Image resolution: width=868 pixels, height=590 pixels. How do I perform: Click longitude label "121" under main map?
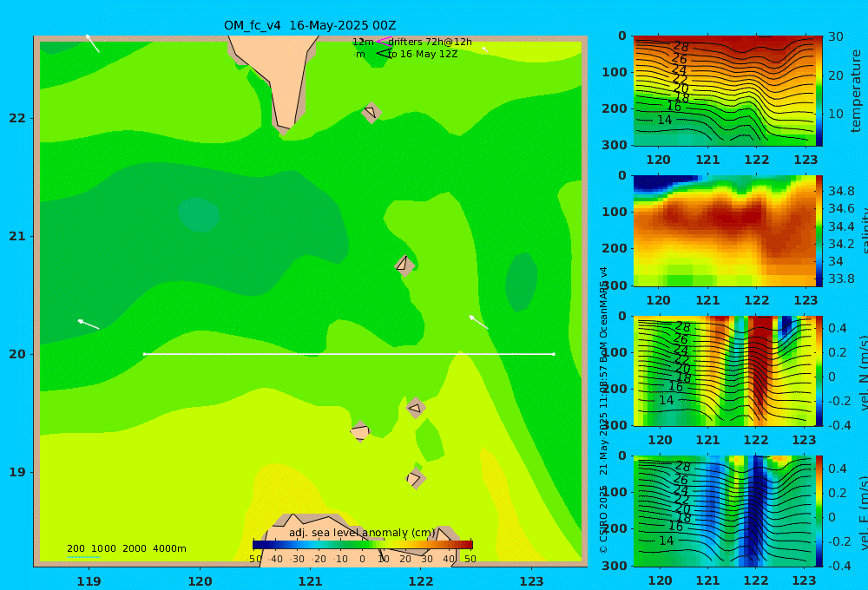(x=310, y=581)
